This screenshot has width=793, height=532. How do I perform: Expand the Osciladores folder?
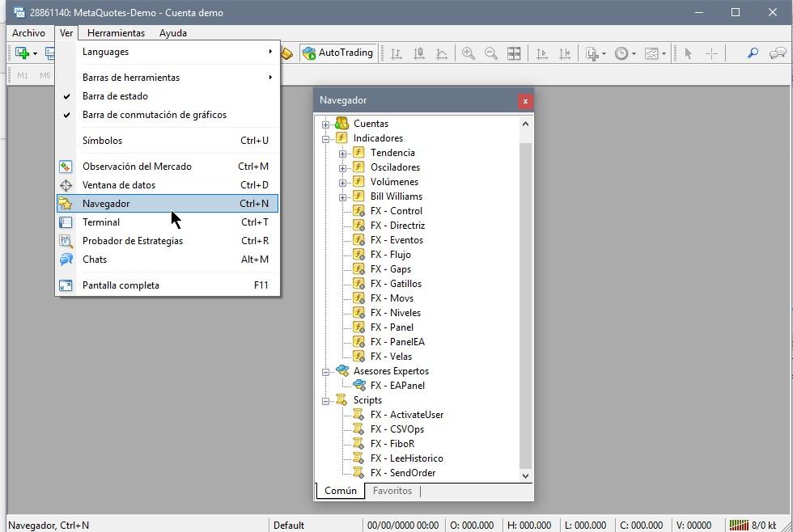[342, 168]
